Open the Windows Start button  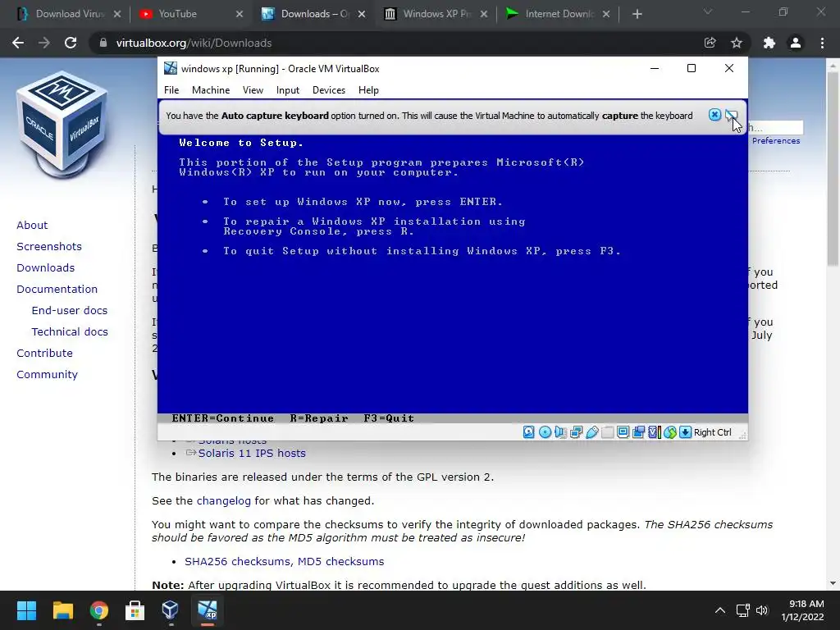(x=26, y=610)
